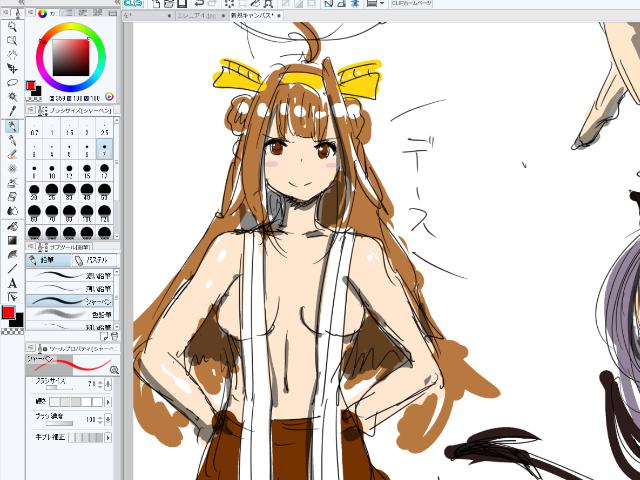Expand stabilization (手ブレ補正) options arrow
Image resolution: width=640 pixels, height=480 pixels.
pyautogui.click(x=108, y=438)
